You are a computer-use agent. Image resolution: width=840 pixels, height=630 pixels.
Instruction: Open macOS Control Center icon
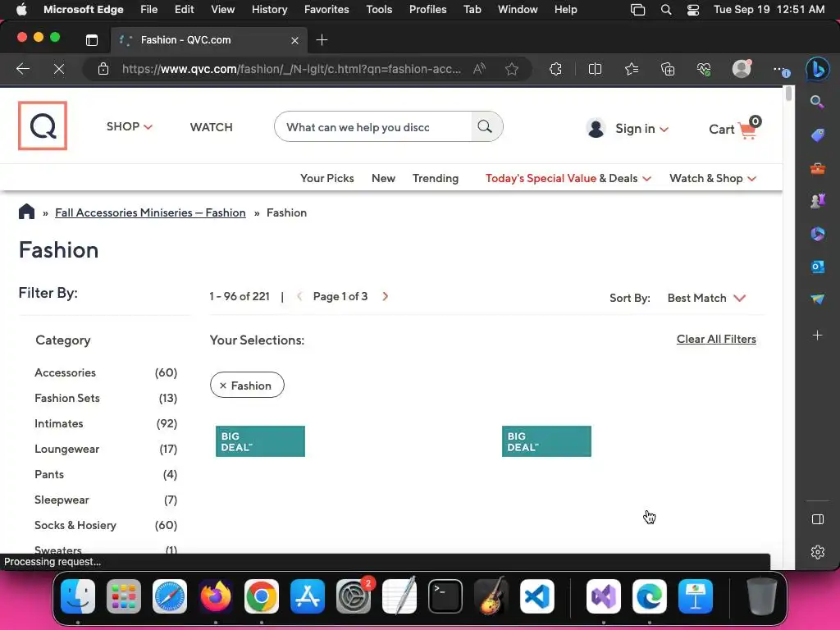point(692,10)
